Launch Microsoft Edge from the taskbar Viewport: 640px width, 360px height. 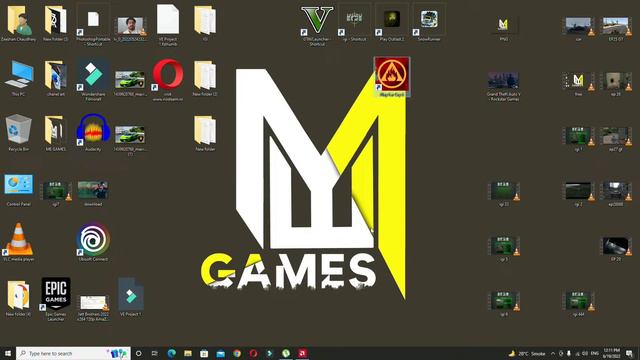coord(171,353)
